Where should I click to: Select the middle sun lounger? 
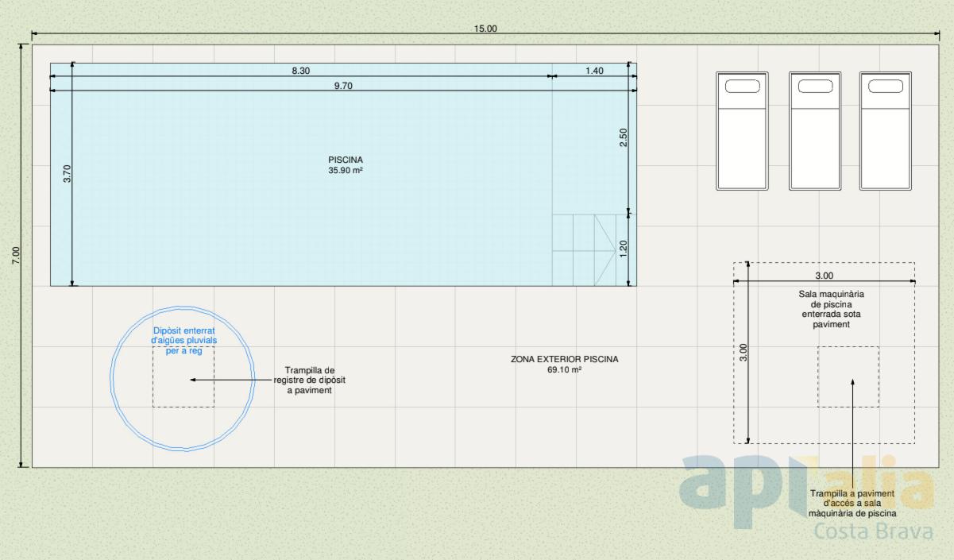[814, 131]
